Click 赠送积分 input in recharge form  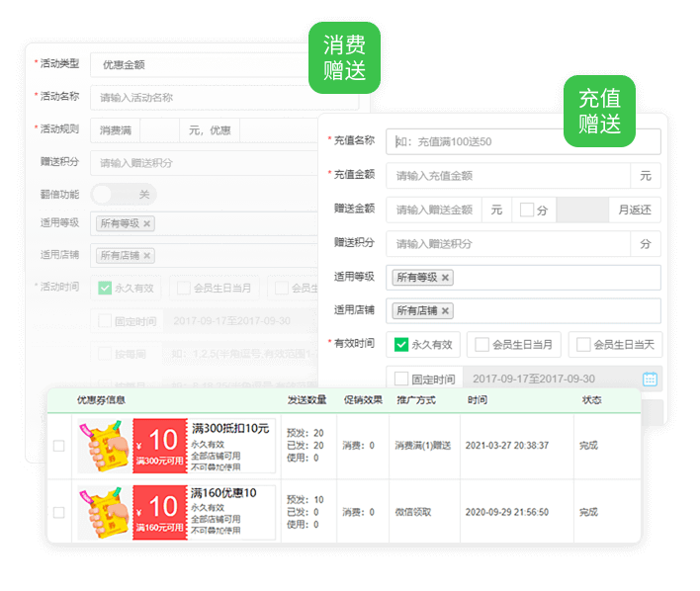coord(508,244)
